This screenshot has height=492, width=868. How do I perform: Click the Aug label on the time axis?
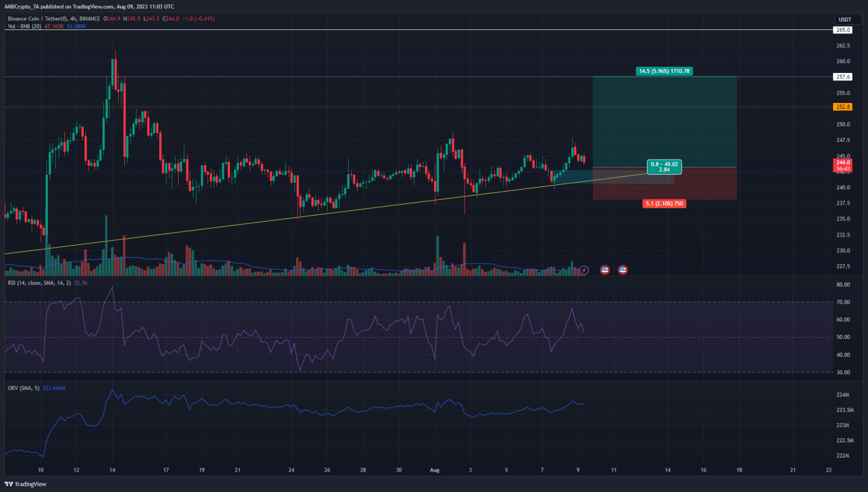tap(435, 470)
